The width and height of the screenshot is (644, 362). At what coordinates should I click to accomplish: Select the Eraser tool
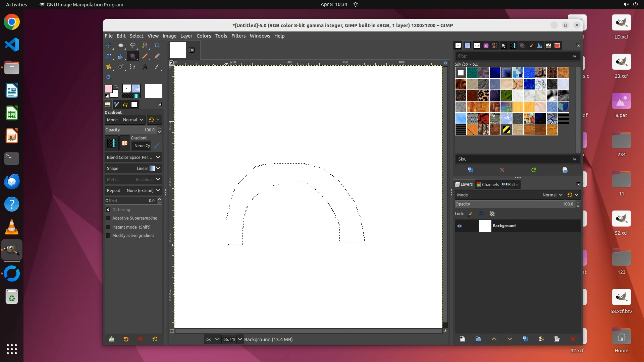[x=157, y=56]
